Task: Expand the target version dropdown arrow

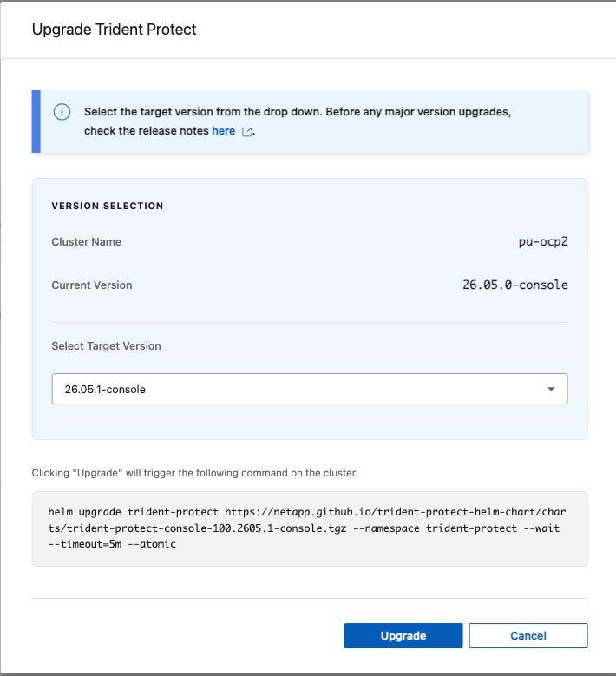Action: [551, 389]
